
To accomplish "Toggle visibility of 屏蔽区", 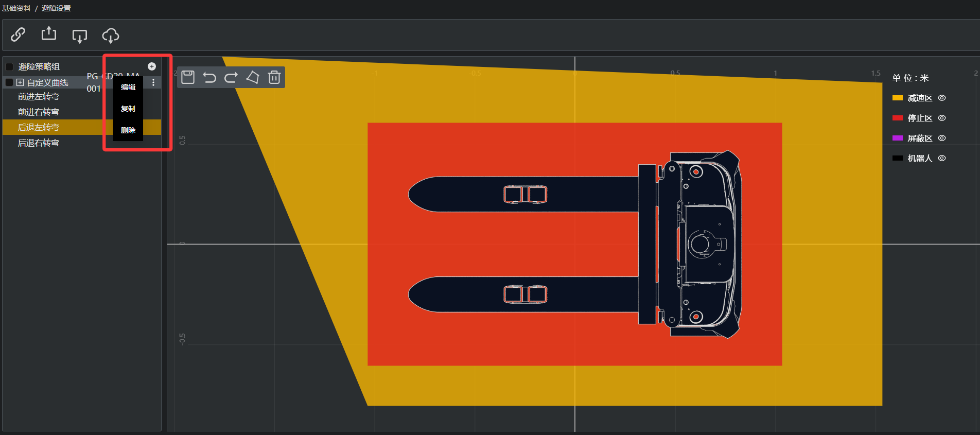I will pos(942,138).
